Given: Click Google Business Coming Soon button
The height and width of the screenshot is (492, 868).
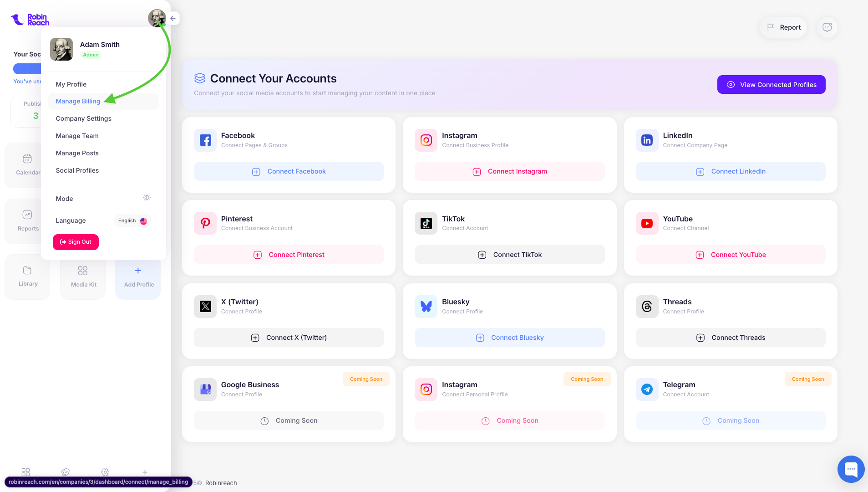Looking at the screenshot, I should [x=289, y=420].
